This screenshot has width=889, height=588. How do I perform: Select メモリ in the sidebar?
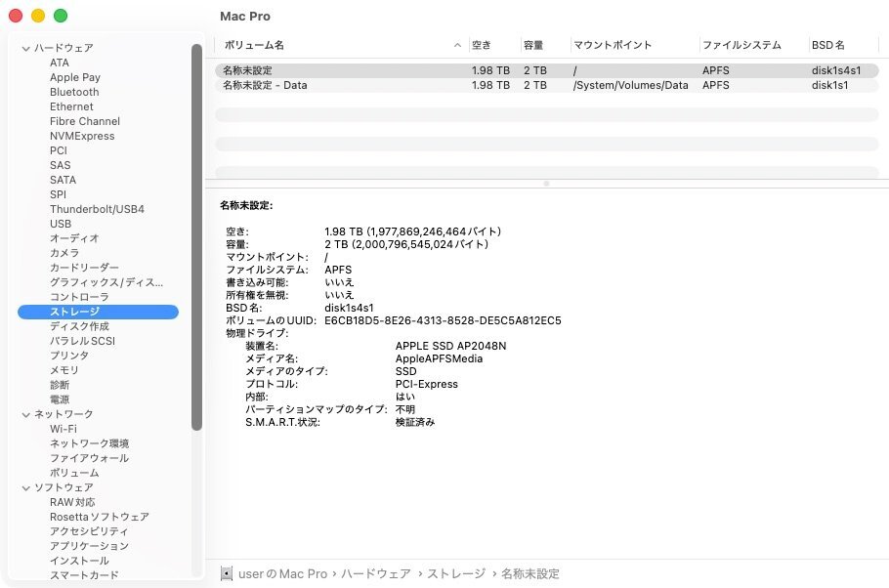pyautogui.click(x=64, y=370)
